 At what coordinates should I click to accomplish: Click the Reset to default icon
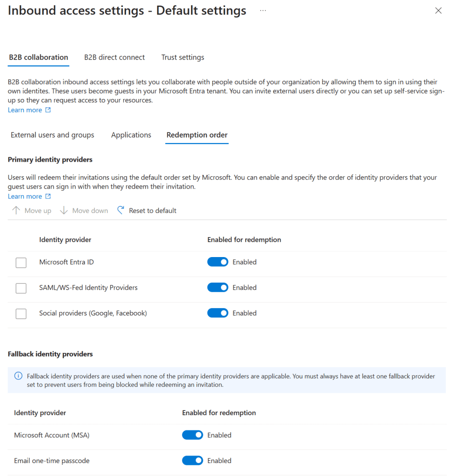click(121, 211)
